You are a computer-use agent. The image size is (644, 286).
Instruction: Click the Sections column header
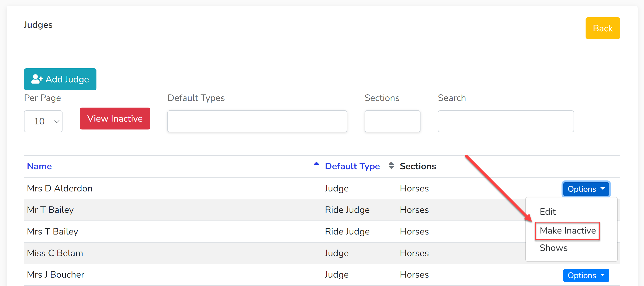pyautogui.click(x=418, y=166)
